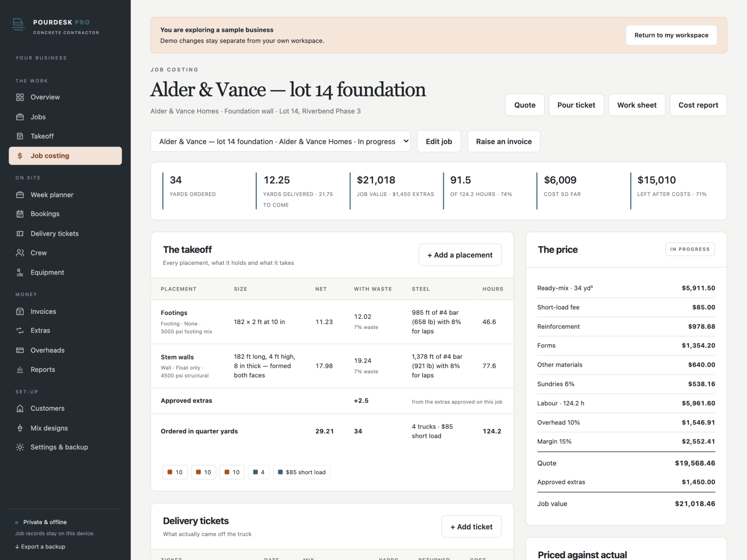The width and height of the screenshot is (747, 560).
Task: Click the Export a backup link
Action: click(x=40, y=547)
